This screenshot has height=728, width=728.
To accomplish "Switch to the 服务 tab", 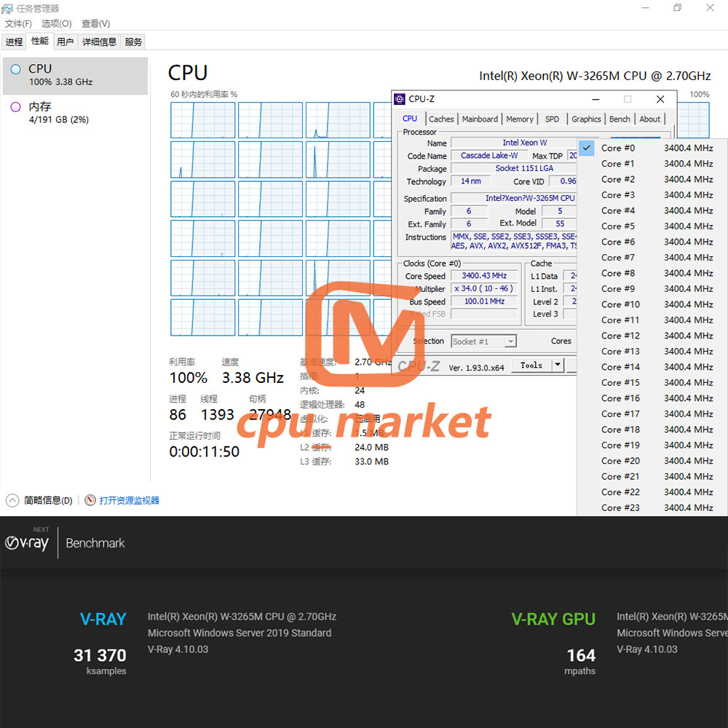I will (x=133, y=41).
